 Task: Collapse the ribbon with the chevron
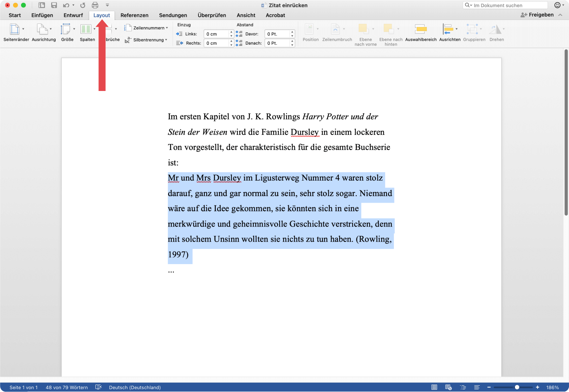pos(561,15)
